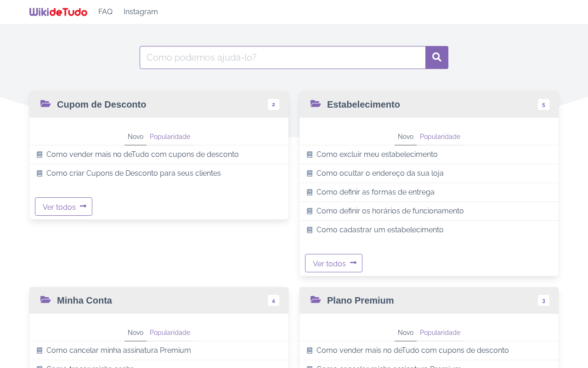
Task: Open "Como ocultar o endereço da sua loja"
Action: (x=380, y=173)
